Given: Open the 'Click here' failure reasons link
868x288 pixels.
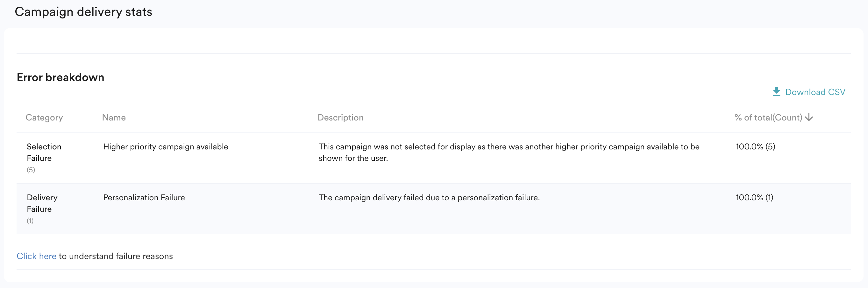Looking at the screenshot, I should (x=36, y=256).
